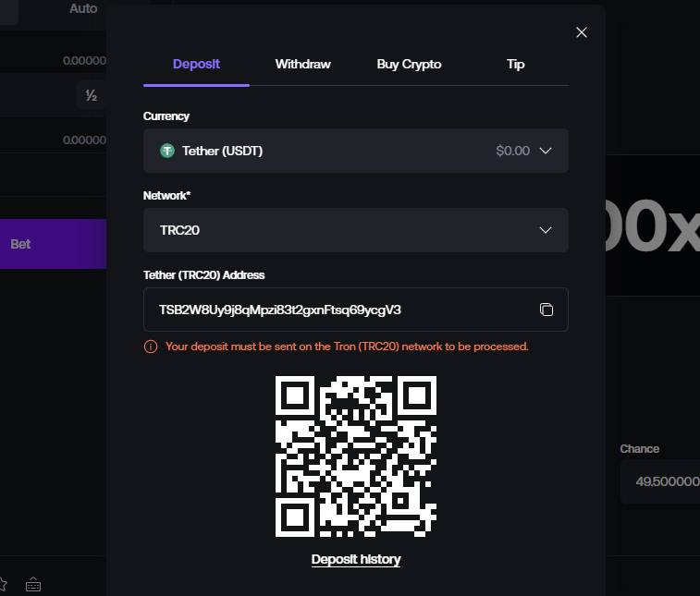Click the Network dropdown chevron arrow
This screenshot has width=700, height=596.
(x=546, y=230)
